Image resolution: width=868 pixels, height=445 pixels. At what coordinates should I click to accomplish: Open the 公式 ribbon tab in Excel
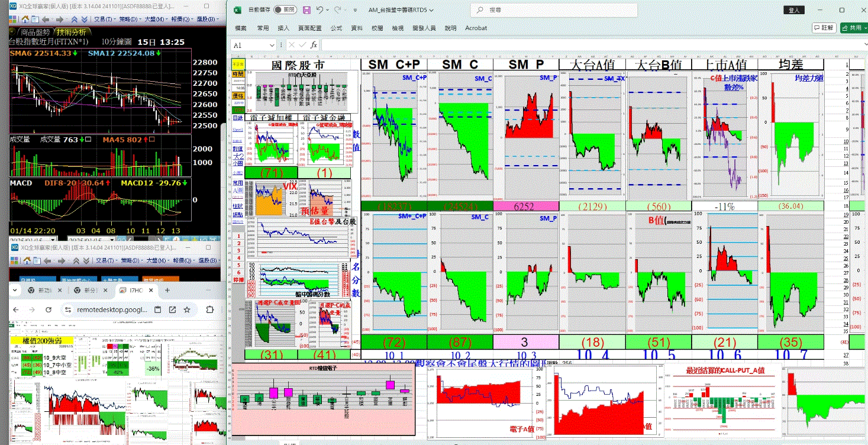pyautogui.click(x=336, y=28)
